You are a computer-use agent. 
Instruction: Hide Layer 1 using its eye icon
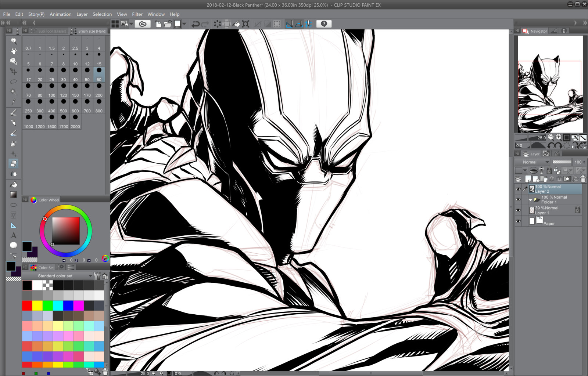pyautogui.click(x=518, y=210)
